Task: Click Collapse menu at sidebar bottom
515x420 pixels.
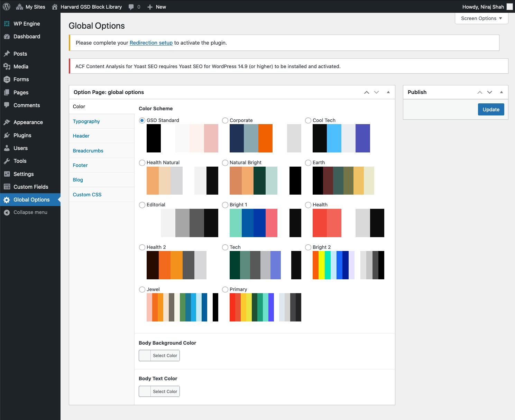Action: (x=30, y=212)
